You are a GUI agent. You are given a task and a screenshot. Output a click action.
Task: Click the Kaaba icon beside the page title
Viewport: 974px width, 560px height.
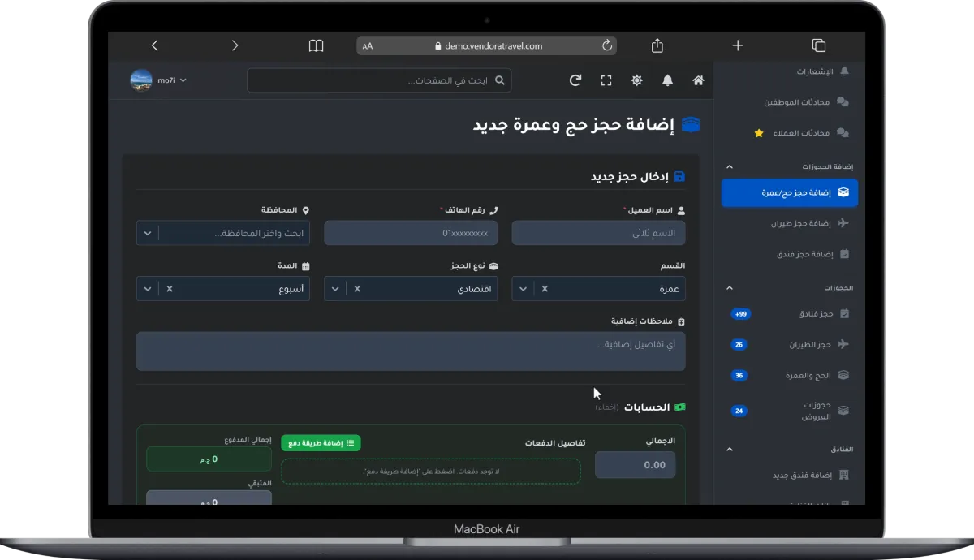691,125
